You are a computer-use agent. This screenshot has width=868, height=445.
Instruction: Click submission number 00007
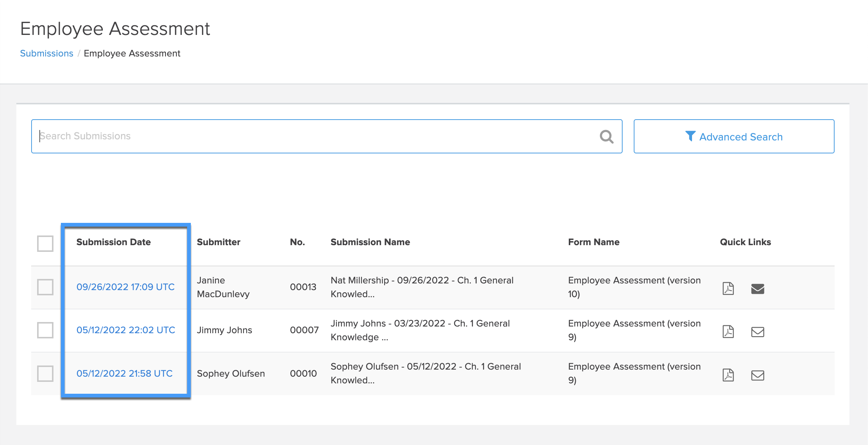pos(304,330)
